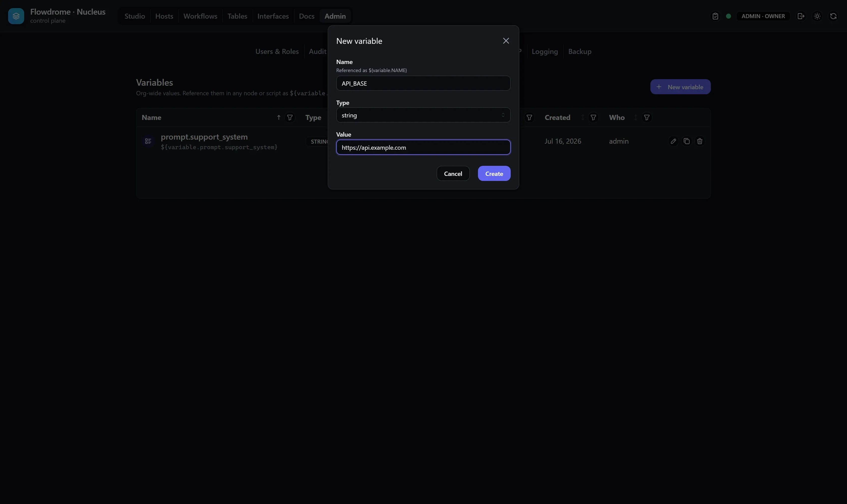Open the Tables tab
The width and height of the screenshot is (847, 504).
[237, 16]
